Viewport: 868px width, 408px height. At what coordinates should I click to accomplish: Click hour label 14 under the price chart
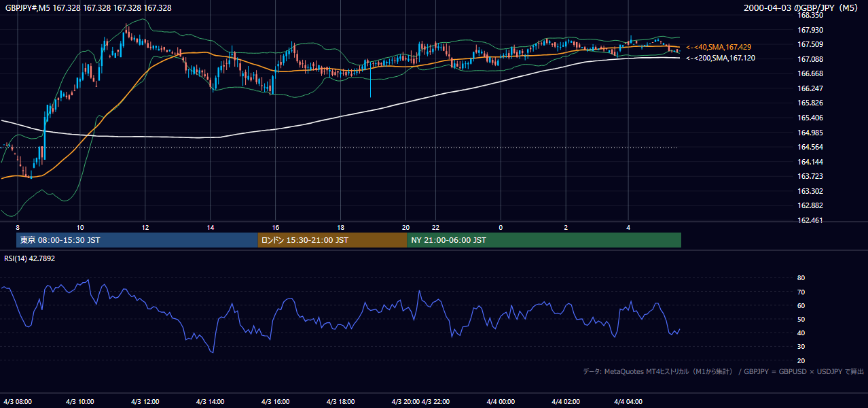(x=211, y=227)
